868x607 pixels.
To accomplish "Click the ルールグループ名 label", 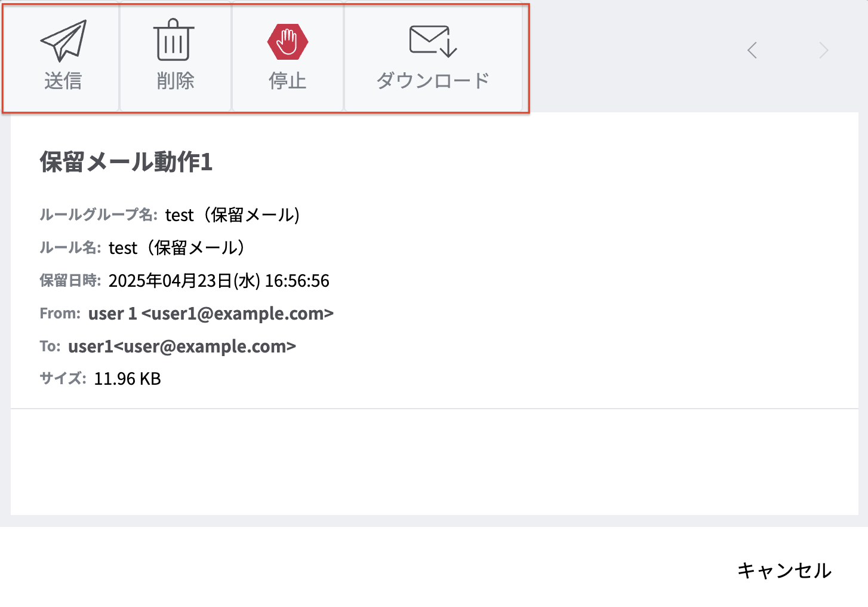I will [x=99, y=214].
